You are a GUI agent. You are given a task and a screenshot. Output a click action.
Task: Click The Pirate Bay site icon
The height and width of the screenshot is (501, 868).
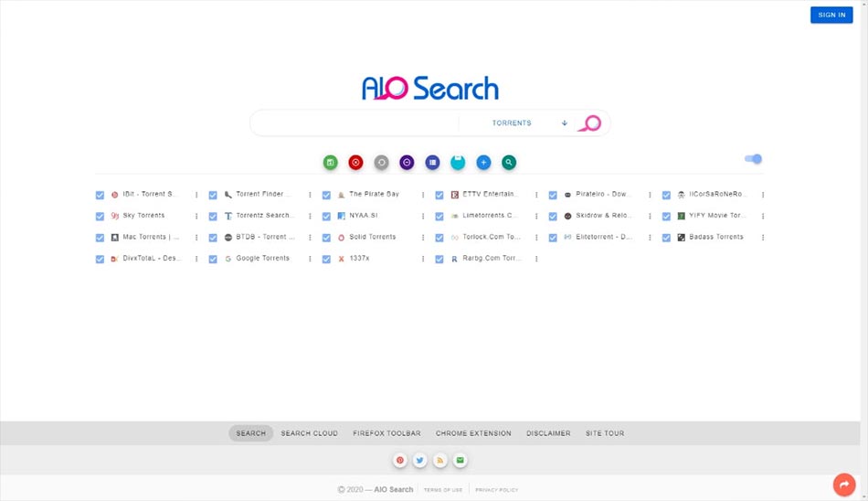(x=341, y=195)
